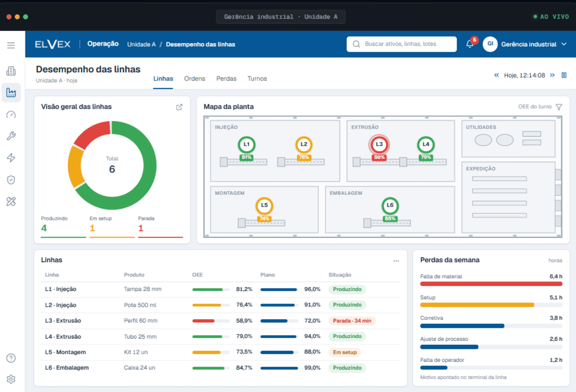Open the settings gear icon
Screen dimensions: 576x392
[11, 379]
